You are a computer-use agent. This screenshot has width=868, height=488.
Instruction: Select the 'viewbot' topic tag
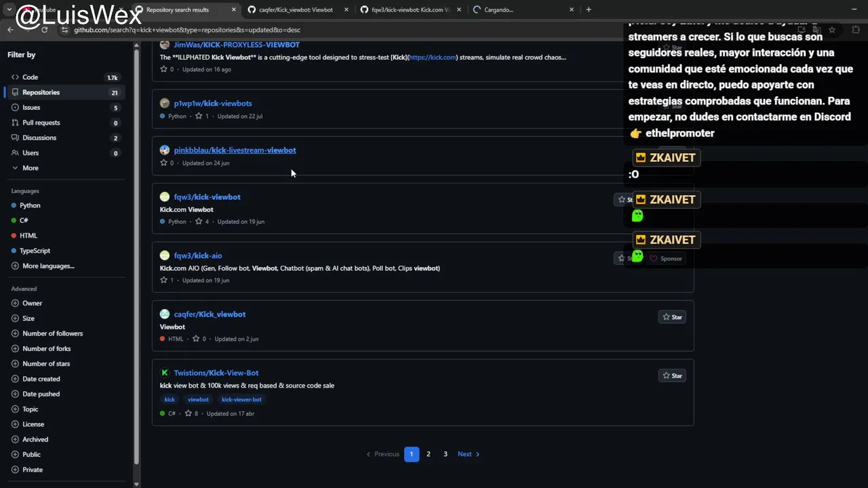point(198,399)
